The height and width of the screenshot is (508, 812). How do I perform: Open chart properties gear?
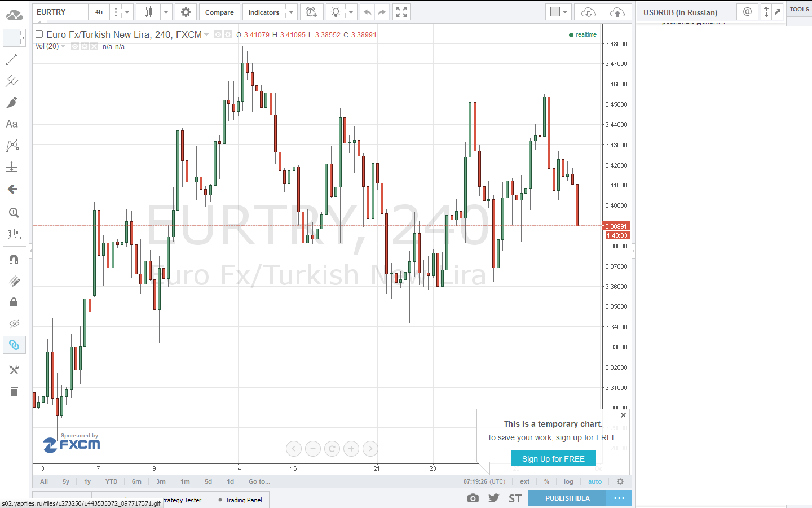click(x=186, y=12)
